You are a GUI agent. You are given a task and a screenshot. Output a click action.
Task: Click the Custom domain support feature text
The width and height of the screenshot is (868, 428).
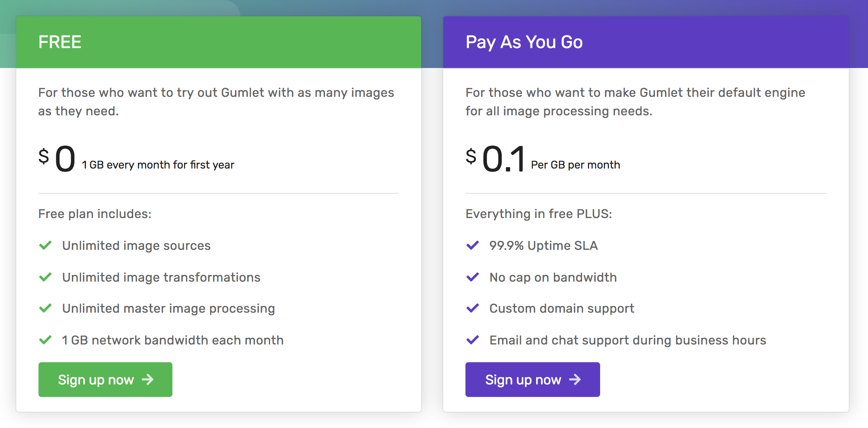562,309
